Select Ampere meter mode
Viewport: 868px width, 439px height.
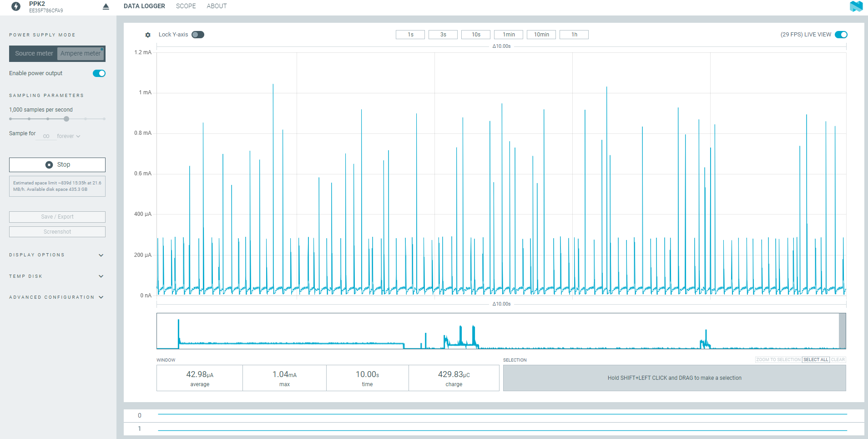click(81, 53)
